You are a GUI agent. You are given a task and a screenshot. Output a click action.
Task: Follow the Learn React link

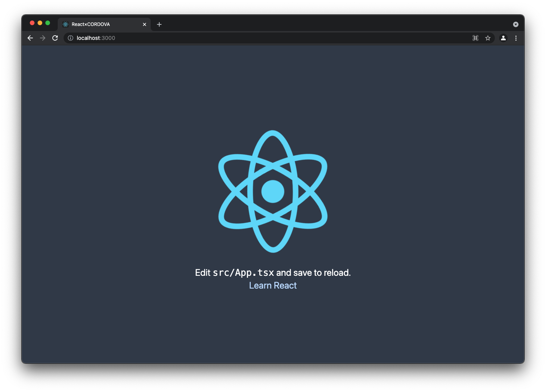tap(272, 285)
